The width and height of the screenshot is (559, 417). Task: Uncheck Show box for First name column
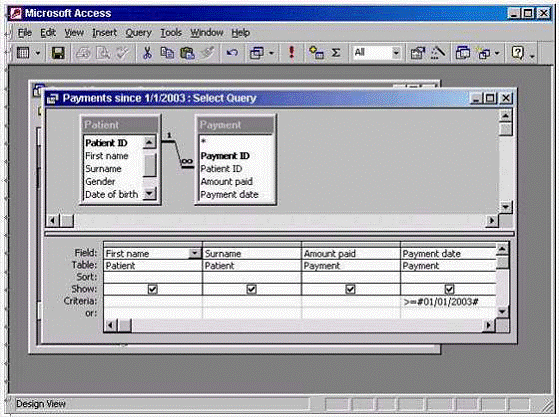coord(153,289)
